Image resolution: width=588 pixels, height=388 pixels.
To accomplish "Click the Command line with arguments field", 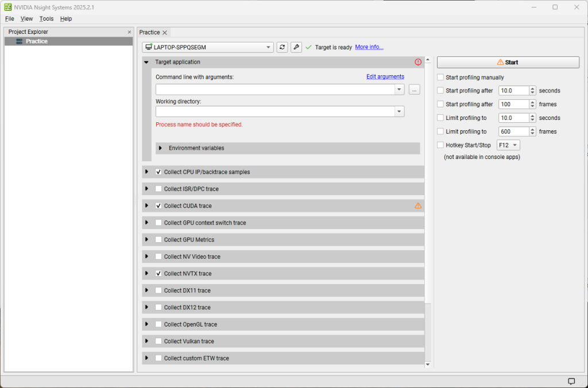I will (x=275, y=90).
